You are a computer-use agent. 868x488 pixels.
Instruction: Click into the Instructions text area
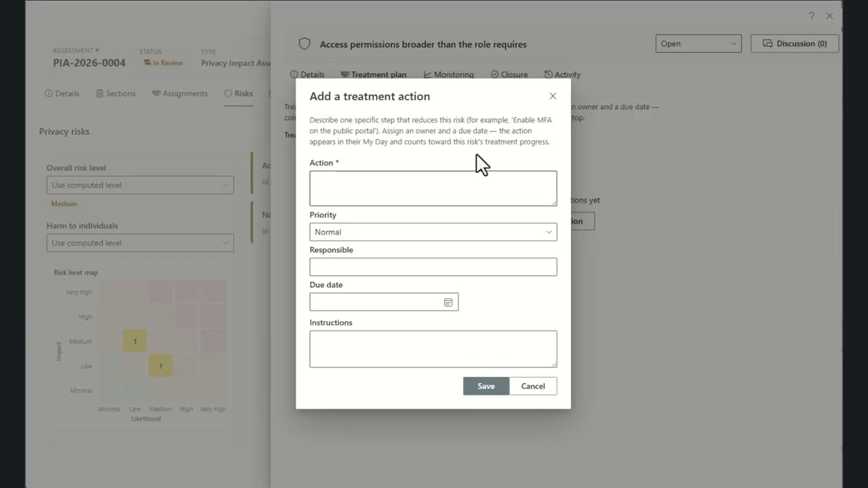[433, 349]
